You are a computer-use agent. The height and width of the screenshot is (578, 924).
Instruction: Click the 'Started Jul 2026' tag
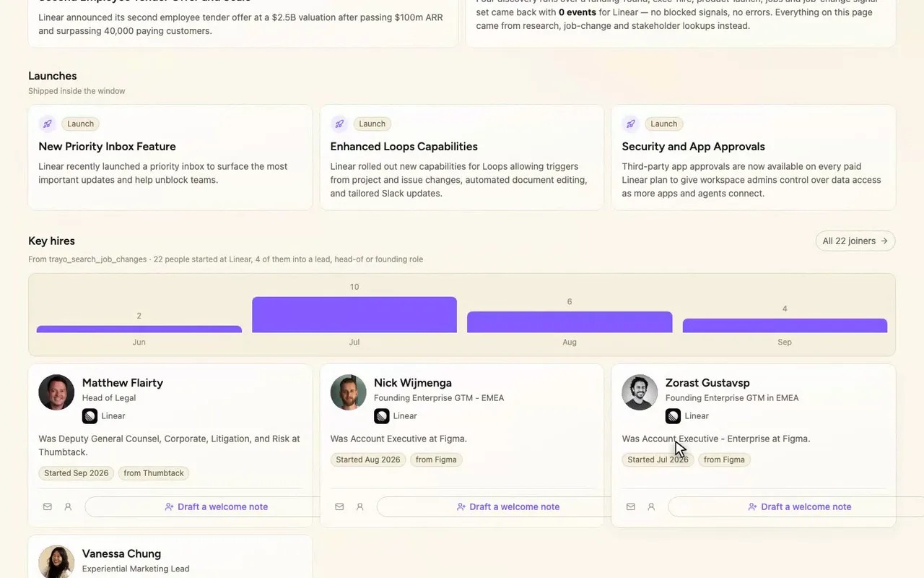pyautogui.click(x=658, y=460)
